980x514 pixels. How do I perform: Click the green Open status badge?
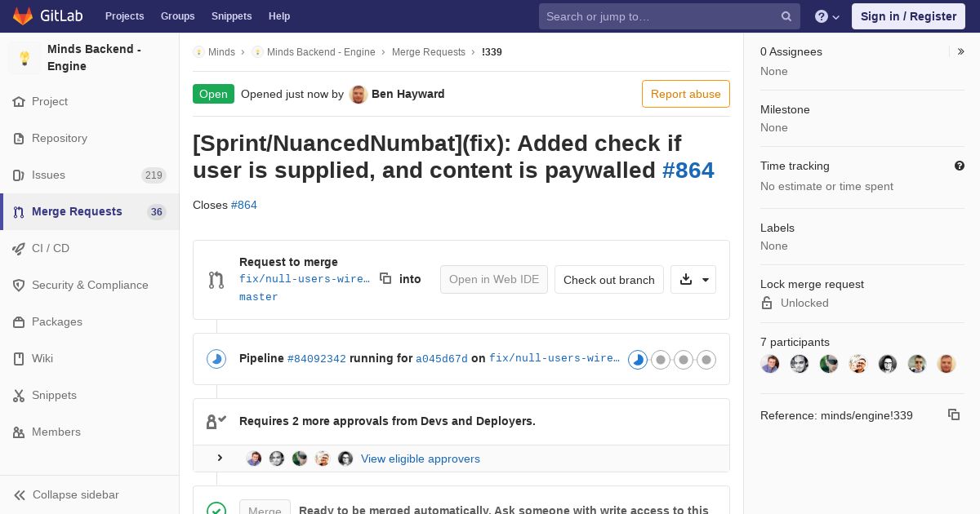pyautogui.click(x=213, y=94)
